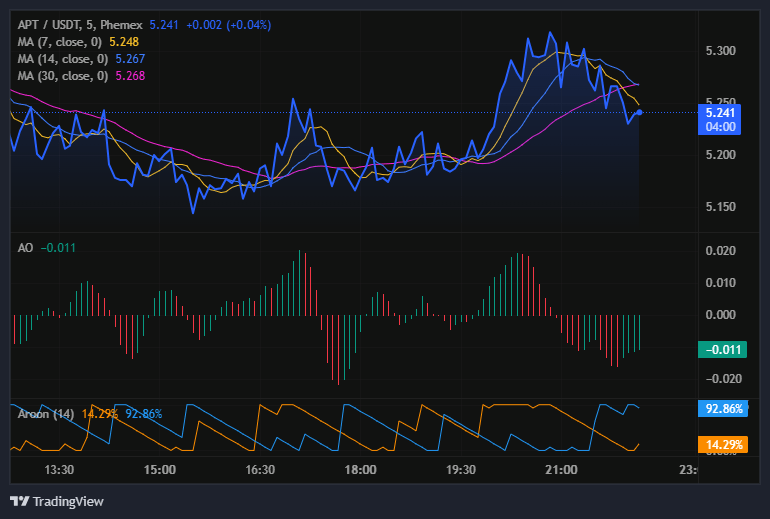
Task: Click the 16:30 time axis label
Action: coord(260,469)
